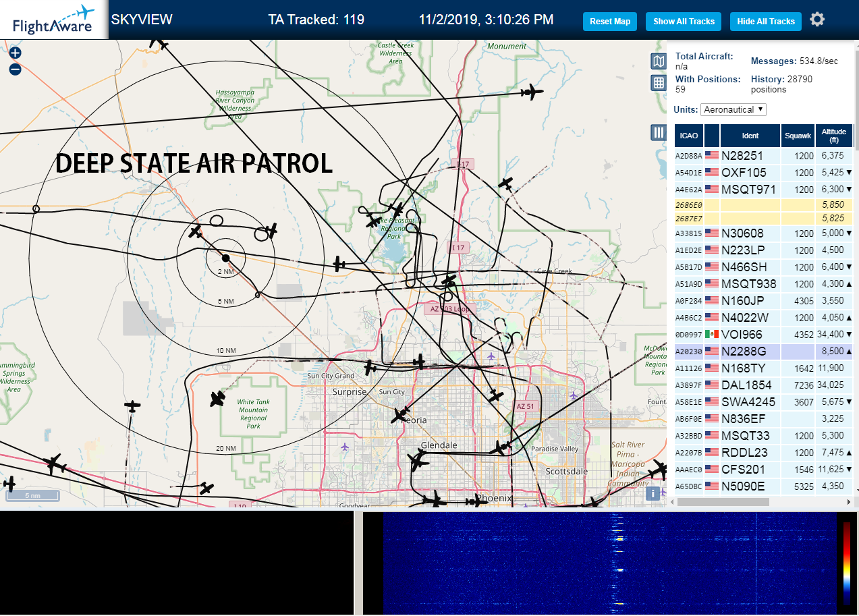Select the highlighted N2288G row
This screenshot has width=859, height=616.
pos(764,351)
